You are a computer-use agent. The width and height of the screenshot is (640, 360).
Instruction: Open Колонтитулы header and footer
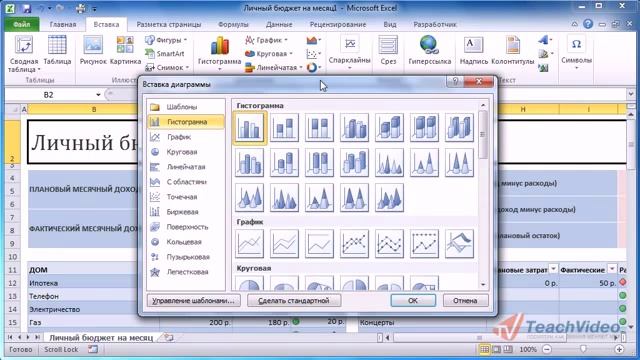[513, 50]
